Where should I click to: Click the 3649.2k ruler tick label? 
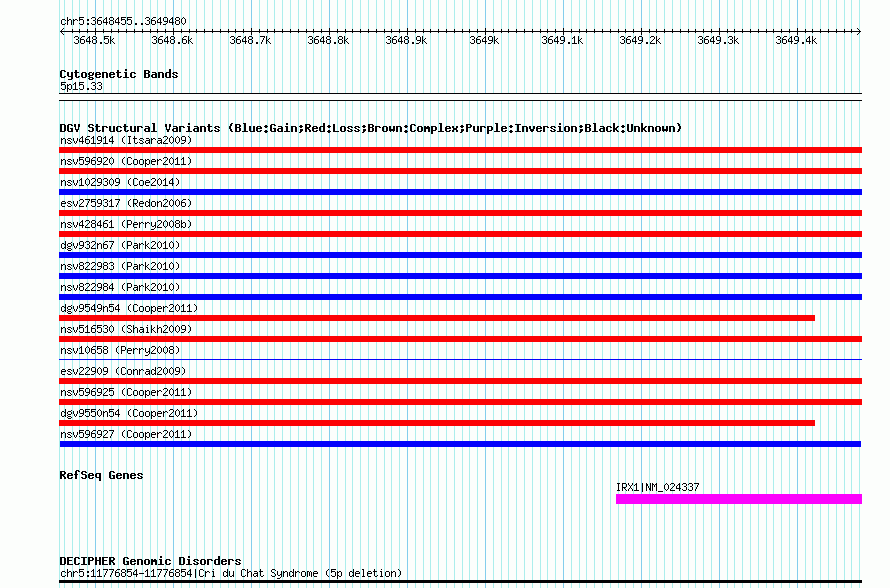click(x=640, y=40)
